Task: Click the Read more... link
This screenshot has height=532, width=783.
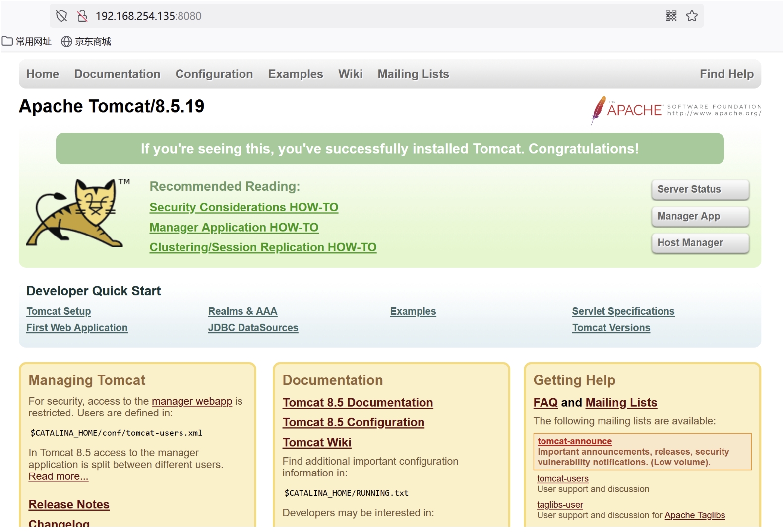Action: tap(59, 476)
